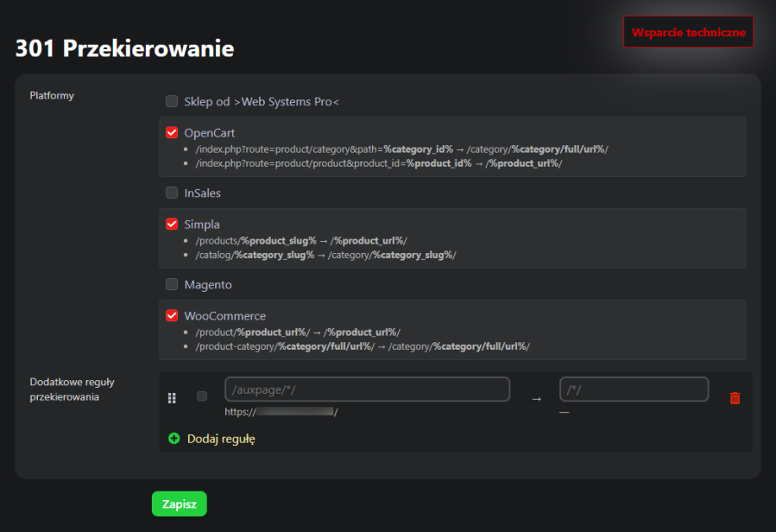Delete the redirect rule with trash icon
The image size is (776, 532).
[x=735, y=398]
